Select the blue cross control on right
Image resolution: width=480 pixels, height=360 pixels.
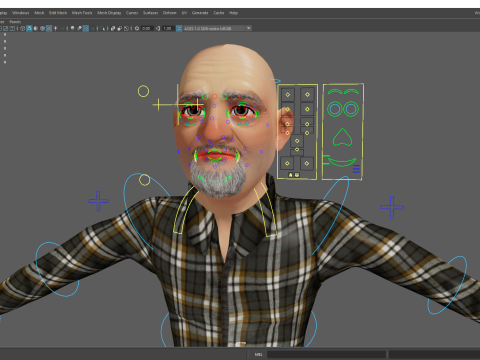pos(392,207)
